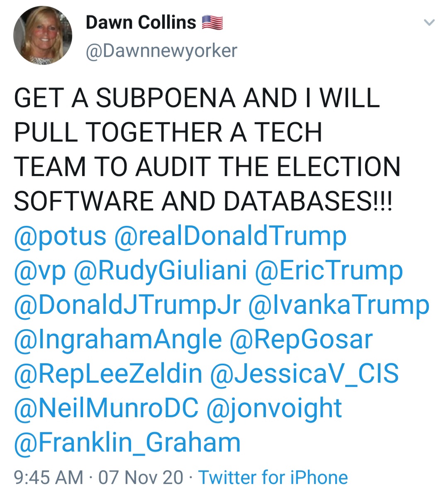The height and width of the screenshot is (494, 448).
Task: Tap the @vp mention link
Action: [x=40, y=271]
